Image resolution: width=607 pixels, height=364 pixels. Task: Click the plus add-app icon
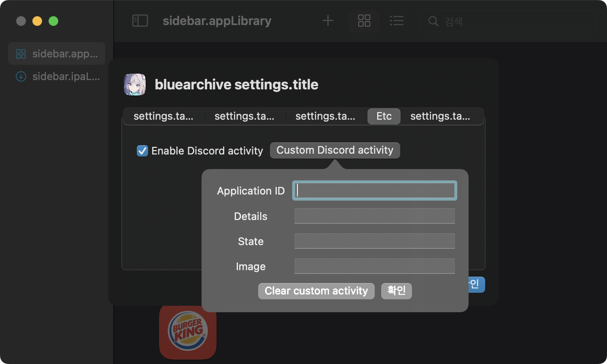(x=328, y=21)
